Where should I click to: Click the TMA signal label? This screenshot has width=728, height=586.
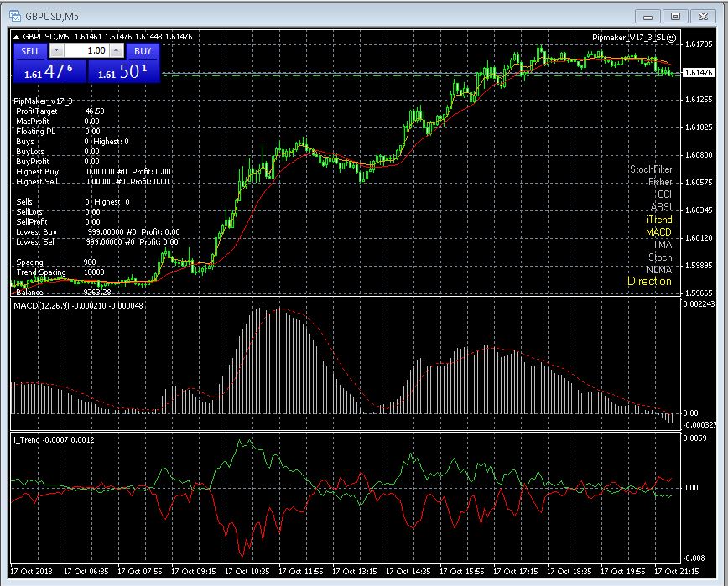pyautogui.click(x=663, y=245)
